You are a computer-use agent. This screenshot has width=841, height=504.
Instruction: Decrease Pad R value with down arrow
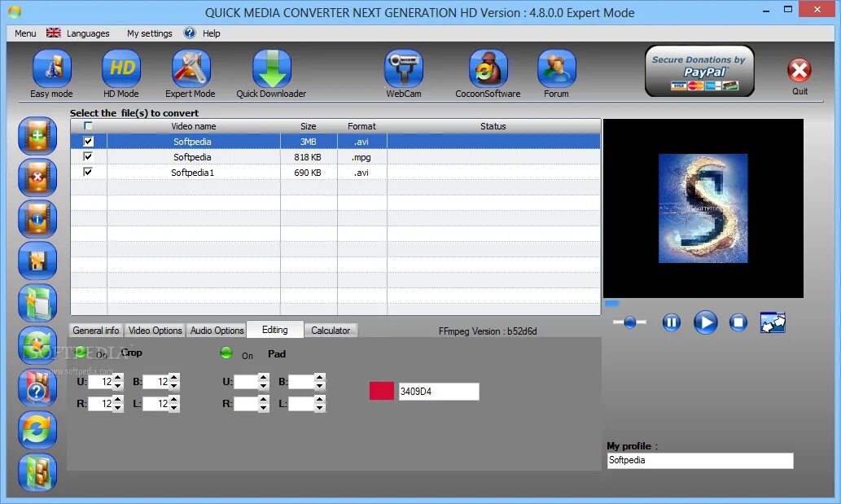click(263, 407)
